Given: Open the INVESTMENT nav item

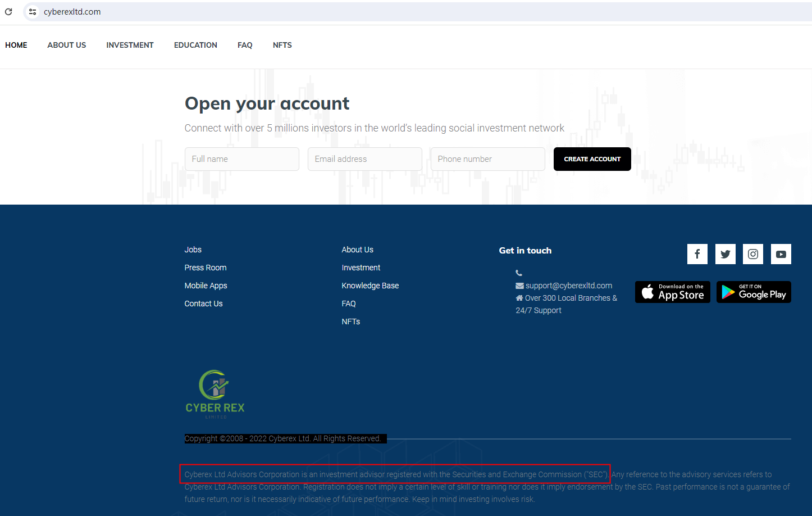Looking at the screenshot, I should (130, 45).
